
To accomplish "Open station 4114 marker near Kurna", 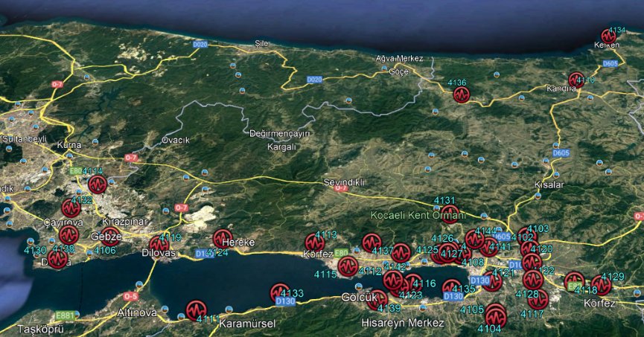I will click(x=98, y=184).
